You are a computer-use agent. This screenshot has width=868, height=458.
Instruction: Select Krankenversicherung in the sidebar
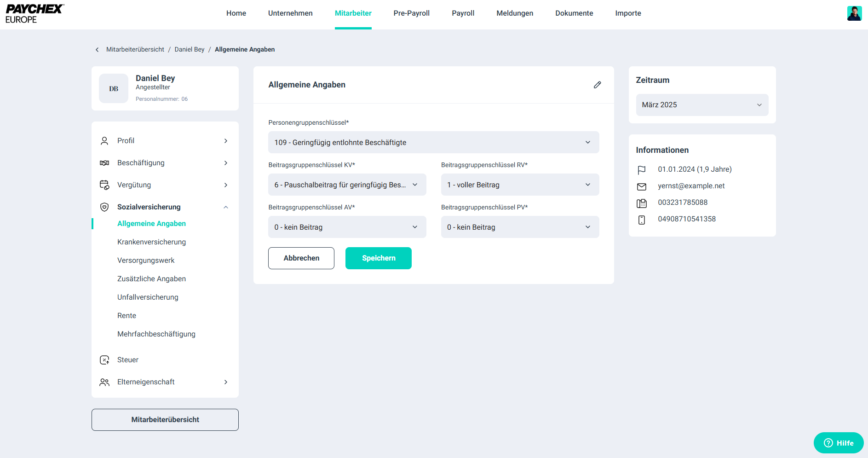point(151,242)
